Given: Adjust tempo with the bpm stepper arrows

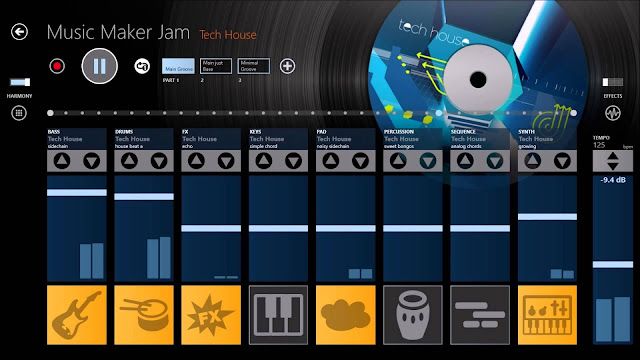Looking at the screenshot, I should (613, 161).
